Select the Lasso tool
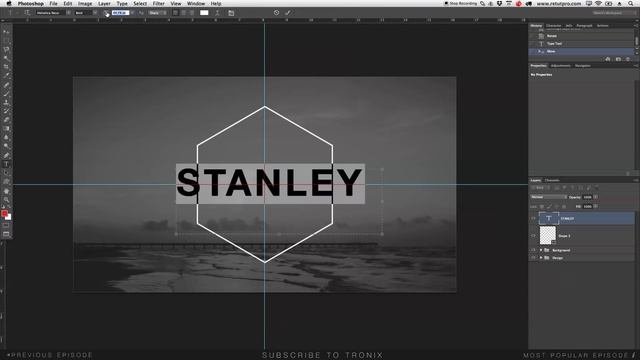Screen dimensions: 640x360 (6, 49)
